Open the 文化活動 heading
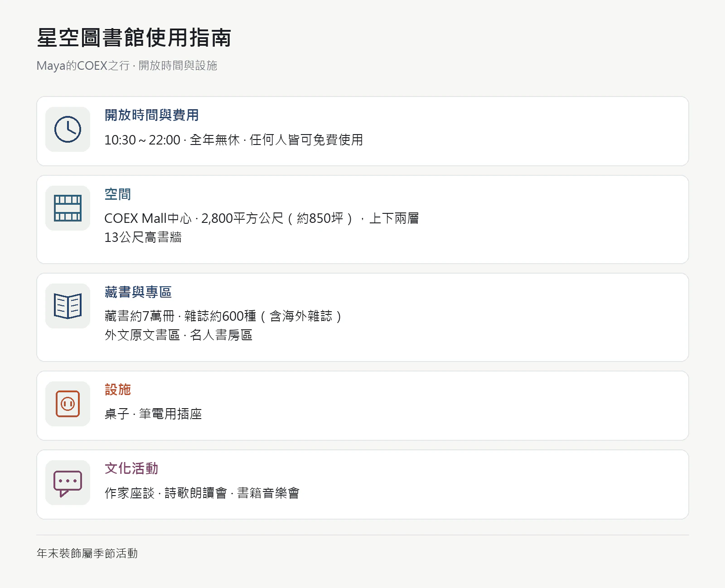This screenshot has height=588, width=725. coord(131,468)
